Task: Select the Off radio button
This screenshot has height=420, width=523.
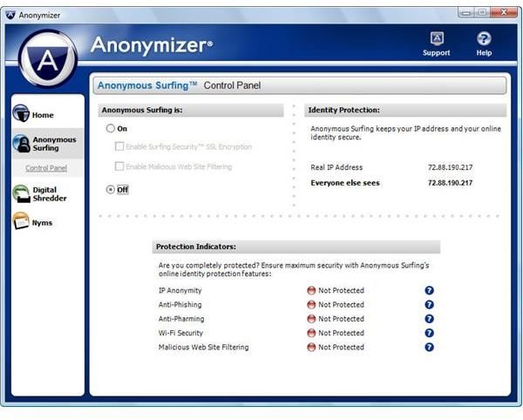Action: (111, 189)
